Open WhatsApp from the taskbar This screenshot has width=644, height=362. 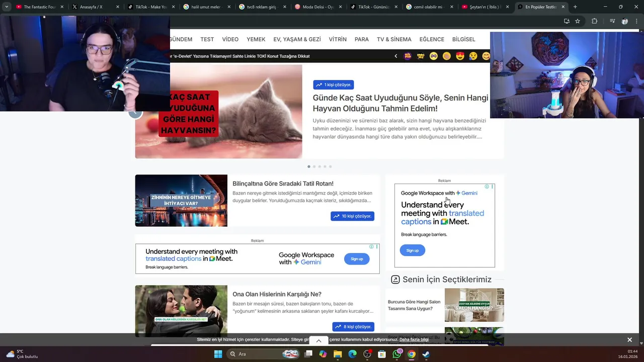397,354
